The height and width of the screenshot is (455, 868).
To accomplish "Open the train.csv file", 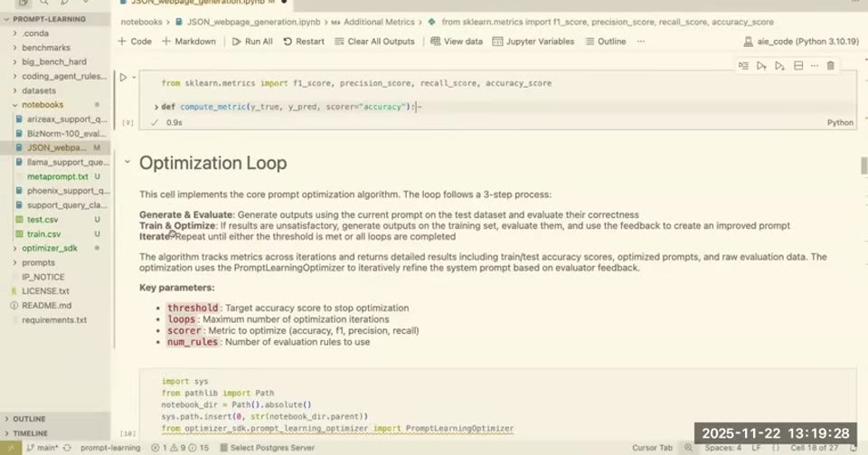I will (43, 234).
